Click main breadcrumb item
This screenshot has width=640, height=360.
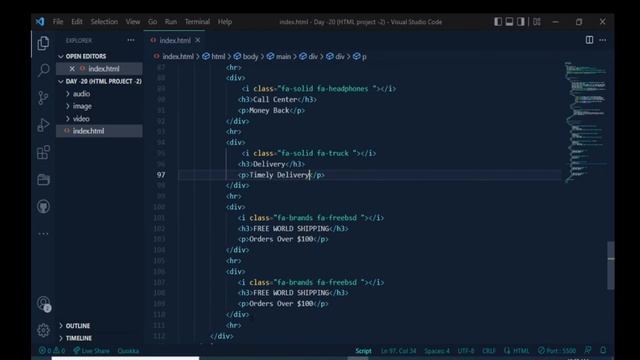283,56
